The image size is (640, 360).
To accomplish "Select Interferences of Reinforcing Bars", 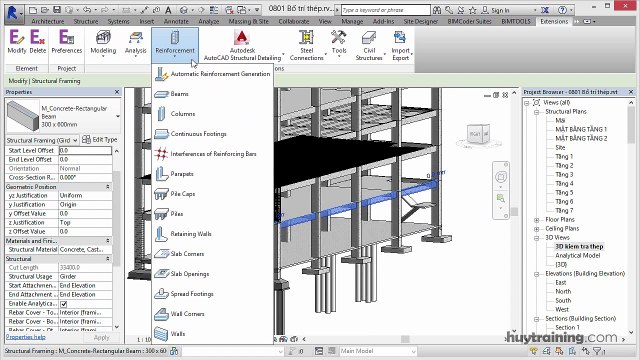I will click(x=212, y=154).
